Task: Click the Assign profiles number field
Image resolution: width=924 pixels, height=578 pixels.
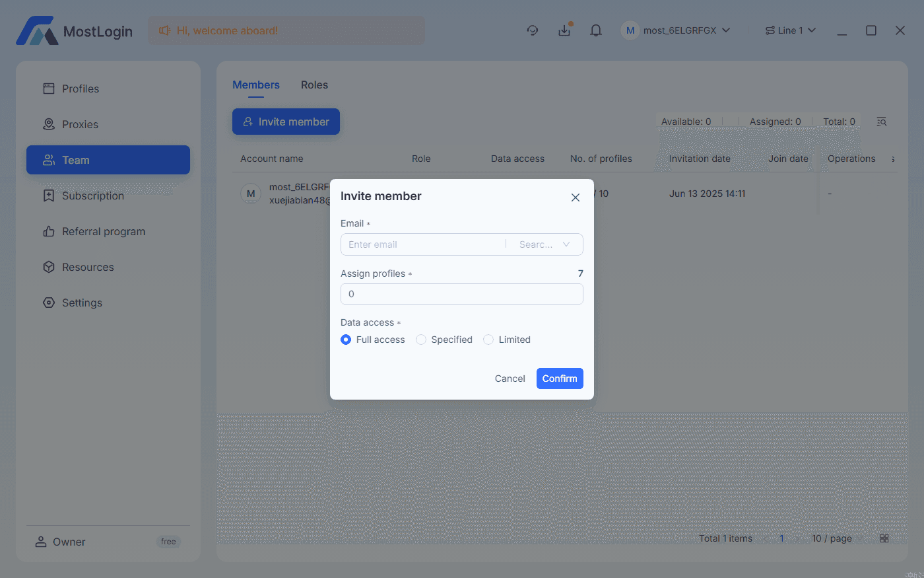Action: click(x=462, y=294)
